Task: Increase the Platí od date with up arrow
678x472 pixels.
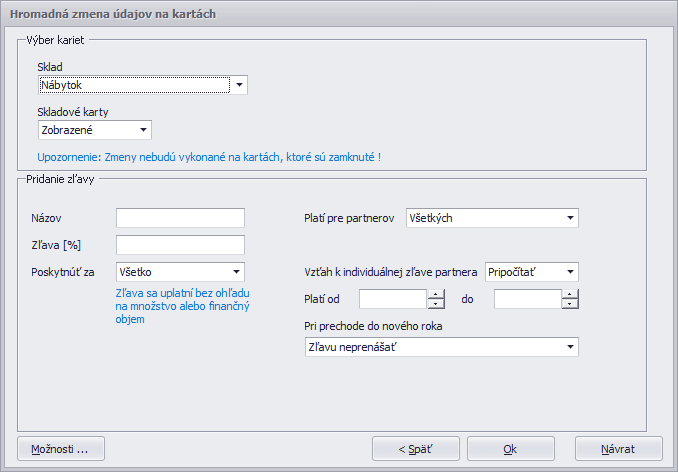Action: click(436, 294)
